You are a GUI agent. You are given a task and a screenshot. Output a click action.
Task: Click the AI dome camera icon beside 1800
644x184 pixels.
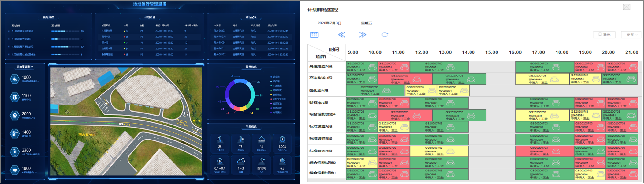point(15,170)
